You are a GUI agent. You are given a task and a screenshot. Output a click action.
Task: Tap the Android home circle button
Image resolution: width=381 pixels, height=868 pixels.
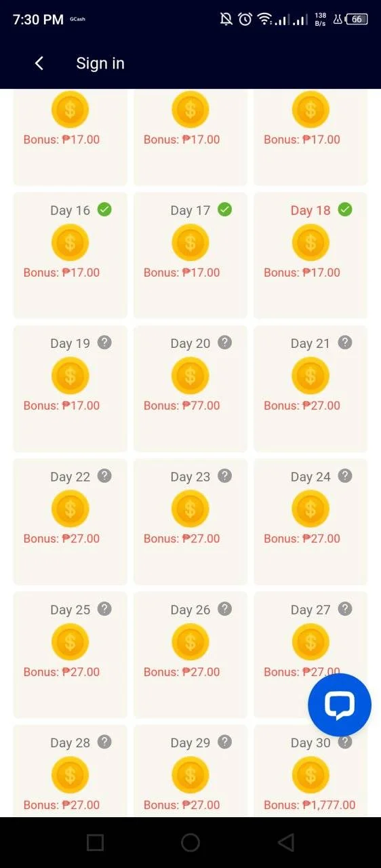click(190, 842)
